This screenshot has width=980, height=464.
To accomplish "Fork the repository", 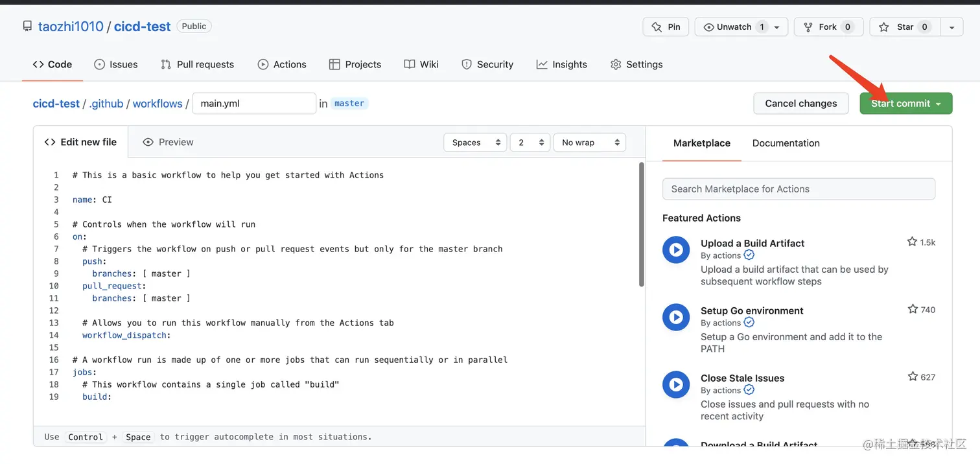I will (828, 27).
